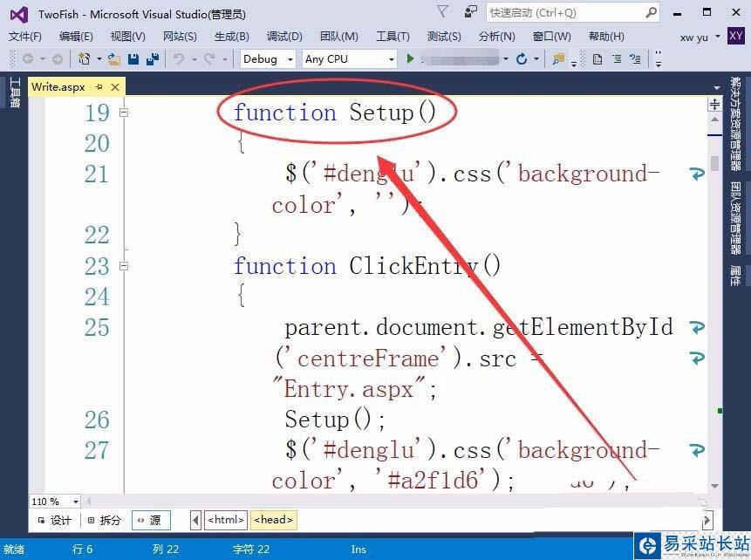Save Write.aspx with the floppy icon
The width and height of the screenshot is (751, 560).
[133, 59]
